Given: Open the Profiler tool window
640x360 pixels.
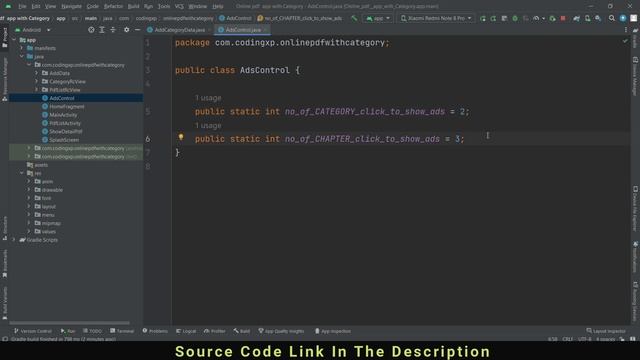Looking at the screenshot, I should click(x=215, y=331).
